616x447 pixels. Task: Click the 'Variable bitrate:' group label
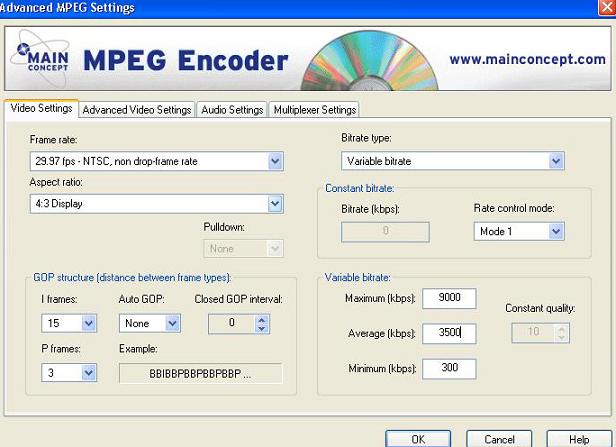pyautogui.click(x=358, y=278)
